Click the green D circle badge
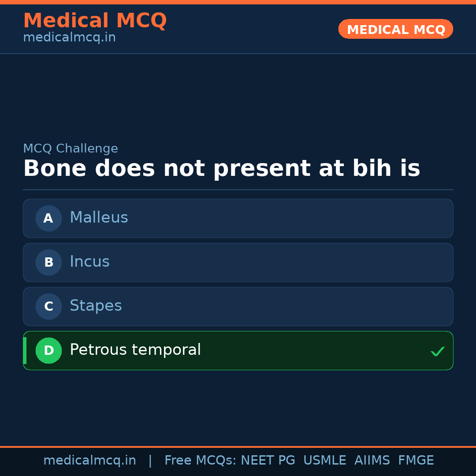Image resolution: width=476 pixels, height=476 pixels. 48,350
